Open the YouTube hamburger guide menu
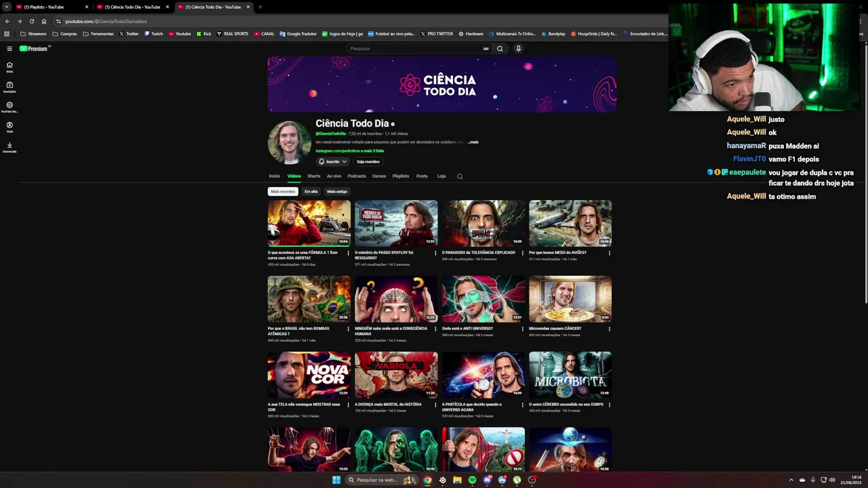Viewport: 868px width, 488px height. pyautogui.click(x=9, y=49)
